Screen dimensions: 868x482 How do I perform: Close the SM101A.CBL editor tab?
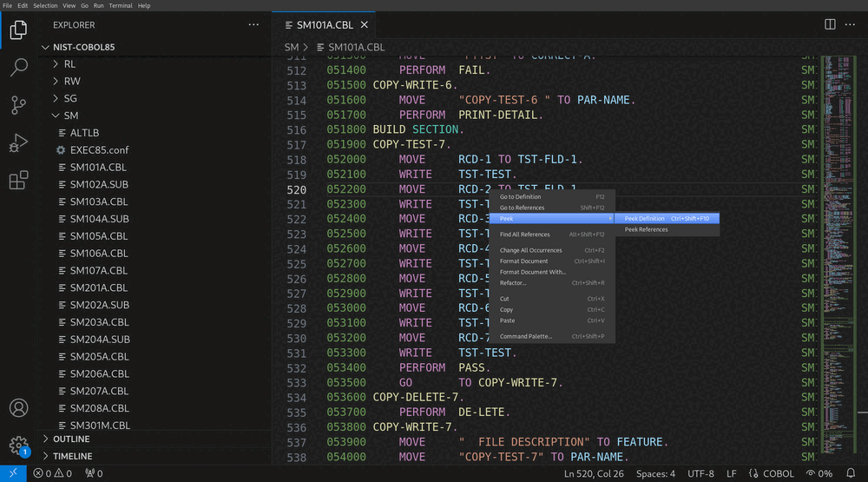click(365, 25)
